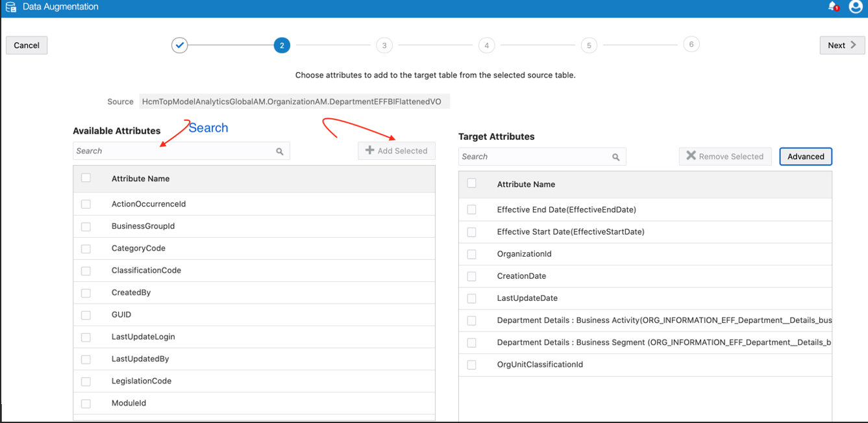Toggle select-all checkbox in Available Attributes header
868x423 pixels.
86,178
